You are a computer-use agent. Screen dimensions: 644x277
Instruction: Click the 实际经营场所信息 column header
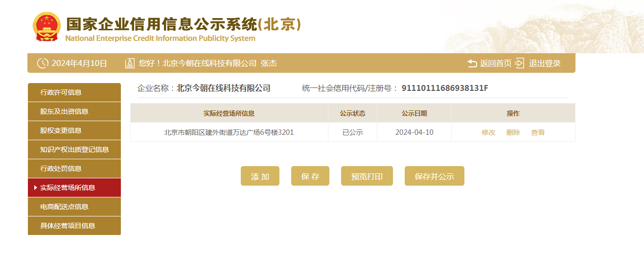click(229, 113)
